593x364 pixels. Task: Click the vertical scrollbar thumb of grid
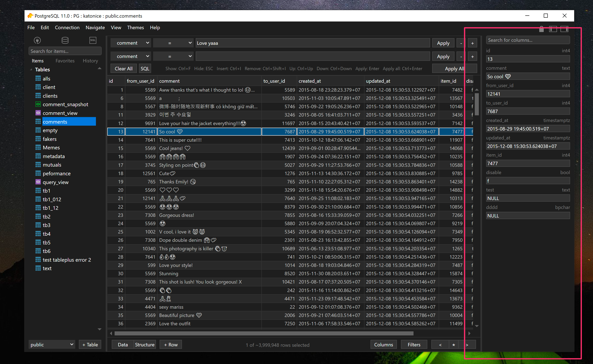point(477,104)
